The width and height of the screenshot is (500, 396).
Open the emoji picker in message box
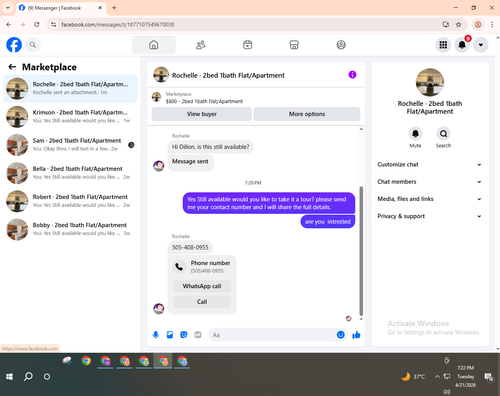[x=341, y=335]
